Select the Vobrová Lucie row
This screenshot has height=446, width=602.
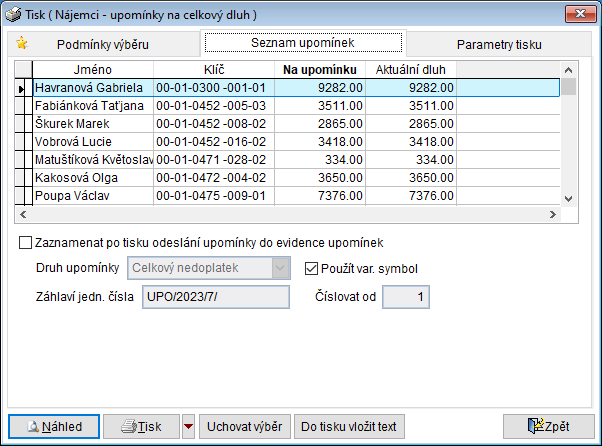point(92,141)
